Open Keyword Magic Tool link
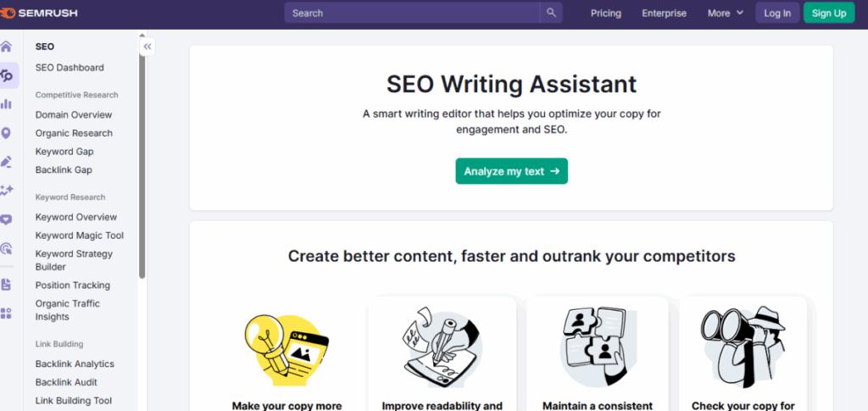Image resolution: width=868 pixels, height=411 pixels. coord(80,236)
